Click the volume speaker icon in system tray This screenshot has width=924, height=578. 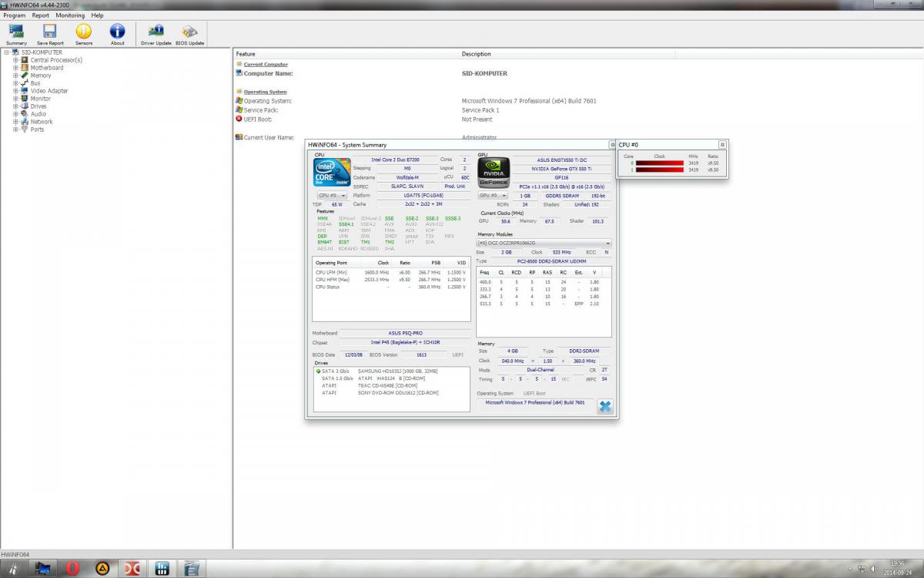875,569
